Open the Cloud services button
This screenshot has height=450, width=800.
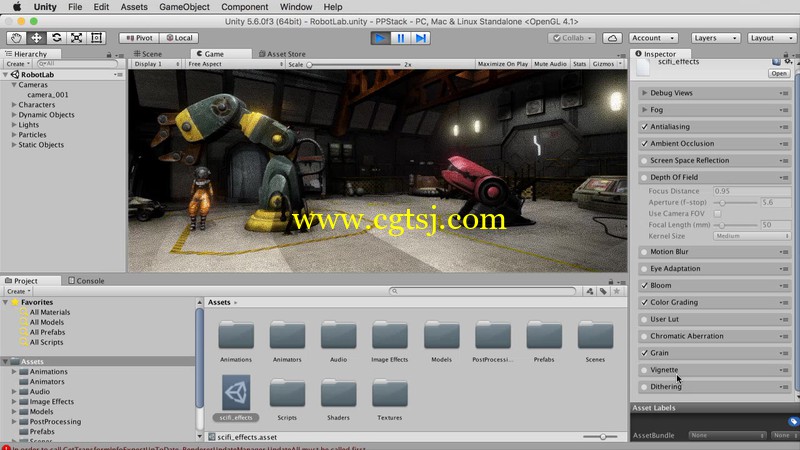(x=612, y=38)
